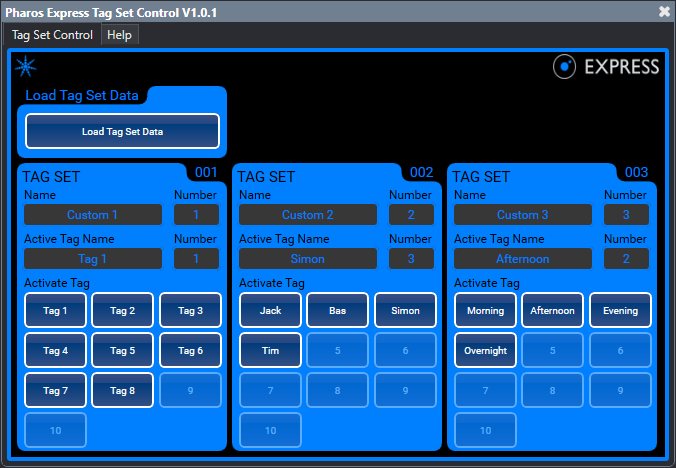Click the Simon active tag name field
This screenshot has width=676, height=468.
(x=308, y=259)
